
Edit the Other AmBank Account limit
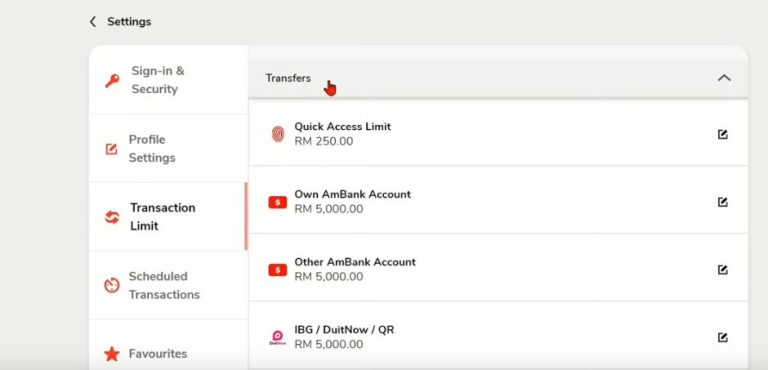[722, 270]
